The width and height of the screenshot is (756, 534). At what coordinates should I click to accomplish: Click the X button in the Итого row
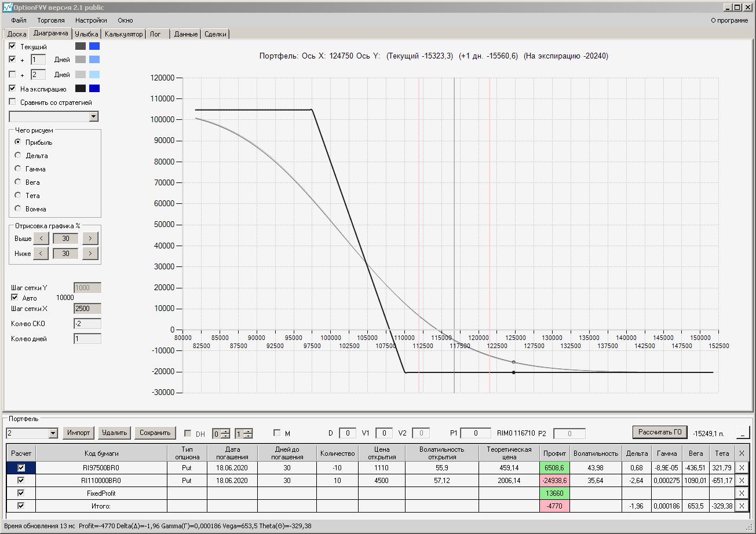coord(742,506)
